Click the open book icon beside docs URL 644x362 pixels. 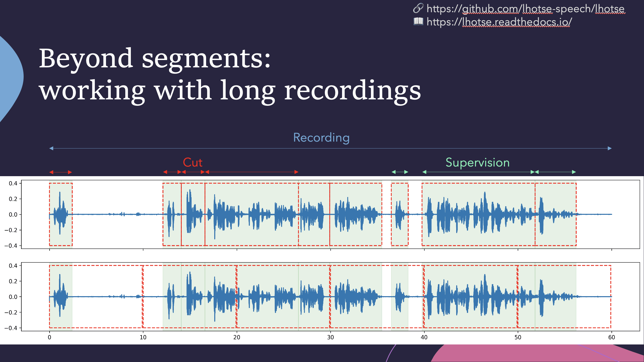click(418, 21)
